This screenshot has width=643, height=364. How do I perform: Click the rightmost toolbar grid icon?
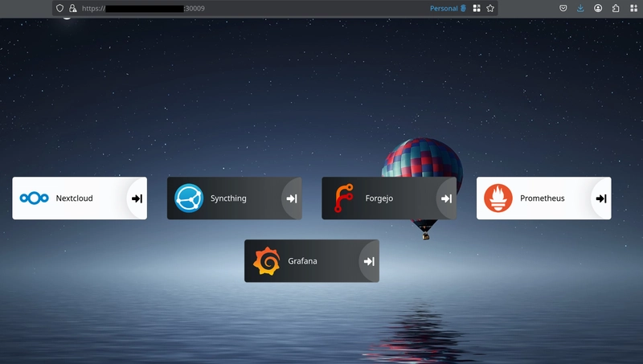point(633,8)
